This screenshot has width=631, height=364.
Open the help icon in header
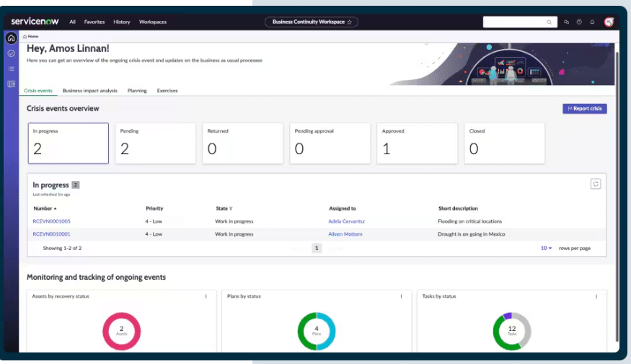(579, 22)
